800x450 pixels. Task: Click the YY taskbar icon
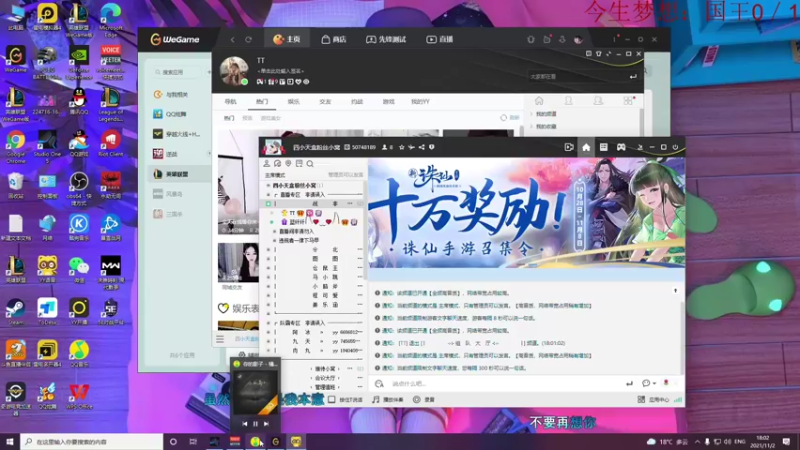[296, 441]
